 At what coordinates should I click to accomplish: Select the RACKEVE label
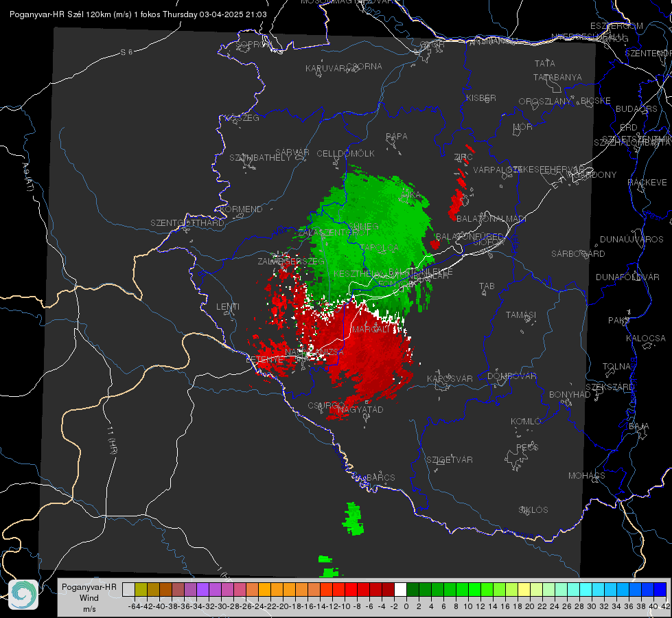(647, 183)
